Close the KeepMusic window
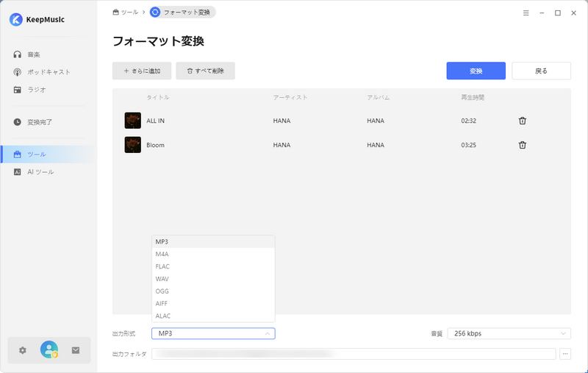The width and height of the screenshot is (588, 373). (573, 13)
